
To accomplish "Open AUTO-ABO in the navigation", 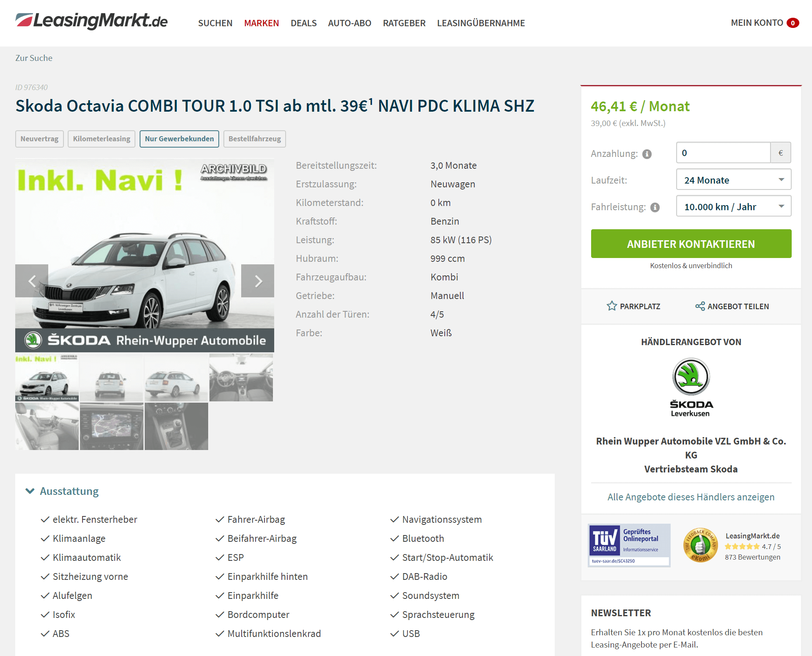I will pyautogui.click(x=350, y=23).
